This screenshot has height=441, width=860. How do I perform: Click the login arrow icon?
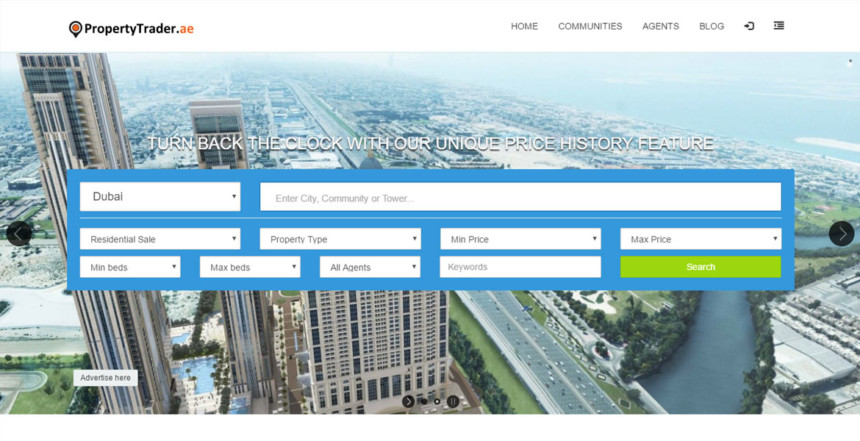pyautogui.click(x=749, y=26)
